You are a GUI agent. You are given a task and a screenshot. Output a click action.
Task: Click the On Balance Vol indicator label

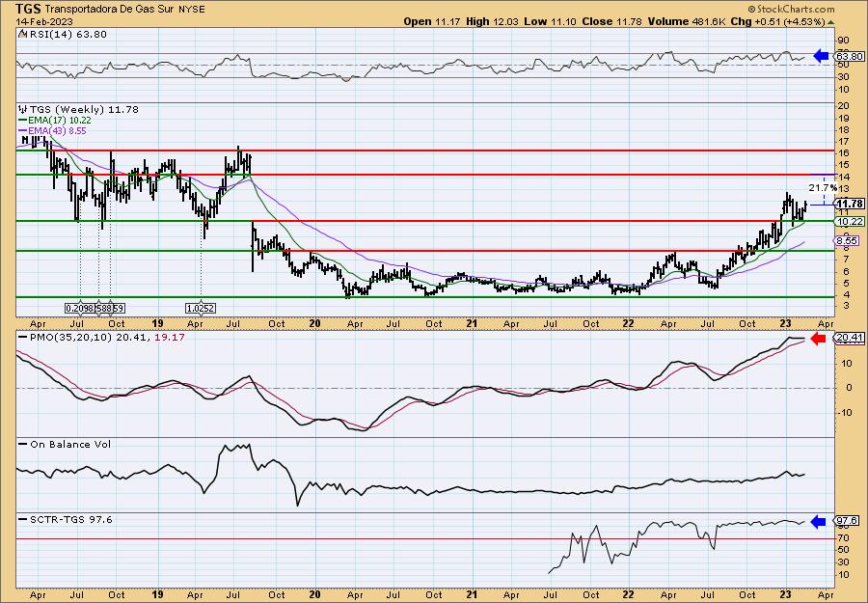[x=69, y=445]
